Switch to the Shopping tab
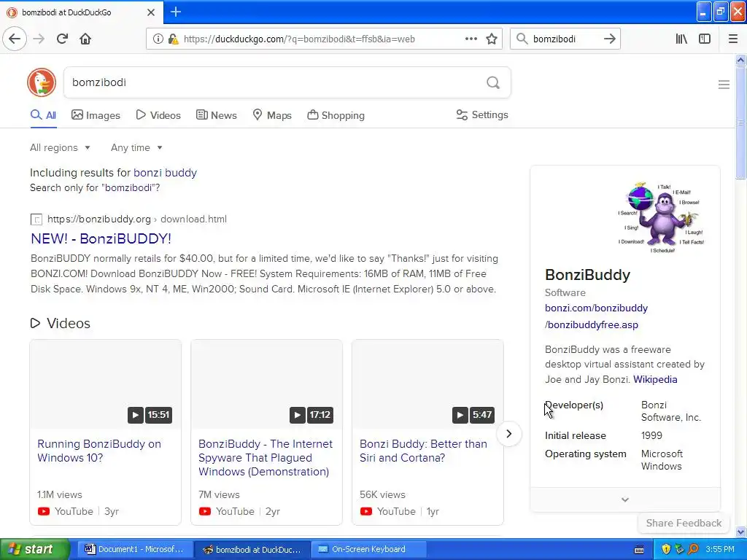 click(x=336, y=115)
